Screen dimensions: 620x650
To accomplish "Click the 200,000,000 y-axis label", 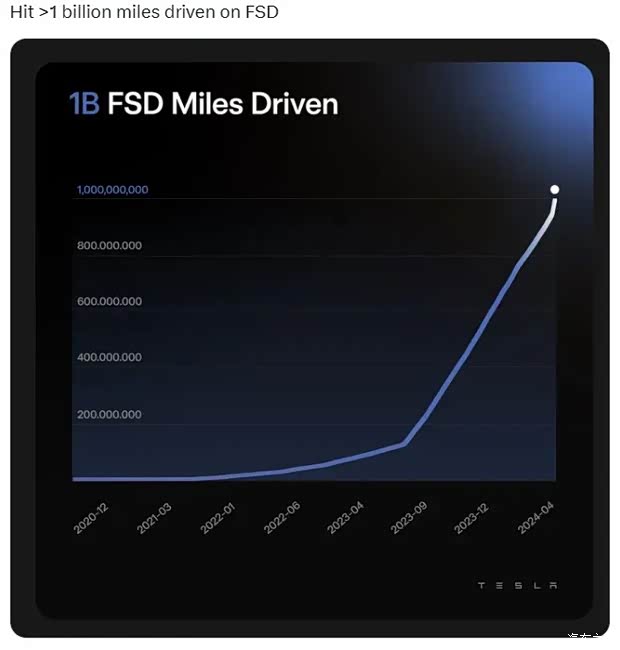I will (x=109, y=414).
